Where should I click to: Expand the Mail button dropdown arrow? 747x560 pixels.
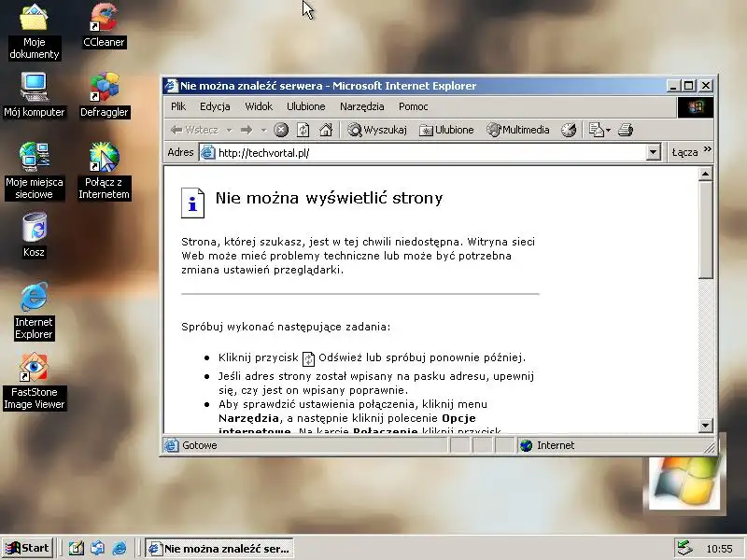(x=609, y=130)
